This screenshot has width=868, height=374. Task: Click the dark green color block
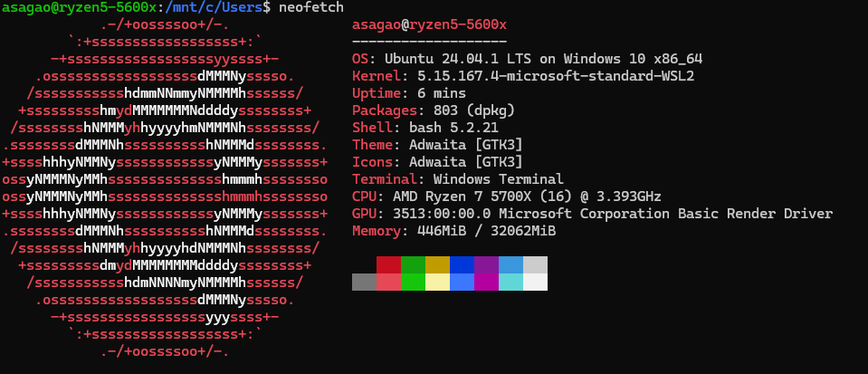click(x=413, y=264)
